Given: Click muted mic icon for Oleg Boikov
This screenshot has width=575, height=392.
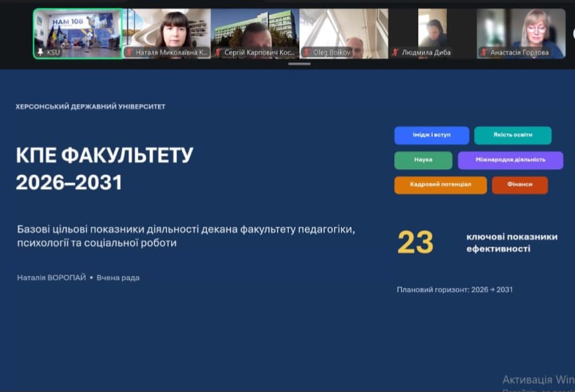Looking at the screenshot, I should pyautogui.click(x=307, y=52).
